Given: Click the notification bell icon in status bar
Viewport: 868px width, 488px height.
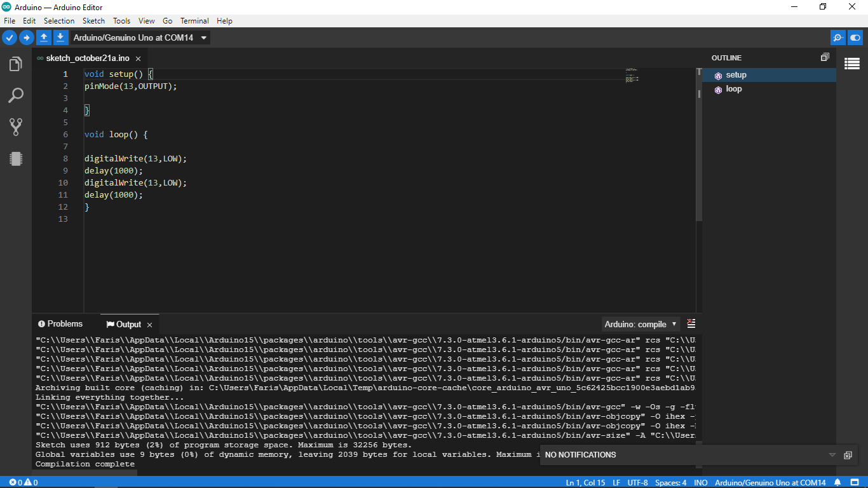Looking at the screenshot, I should tap(837, 482).
